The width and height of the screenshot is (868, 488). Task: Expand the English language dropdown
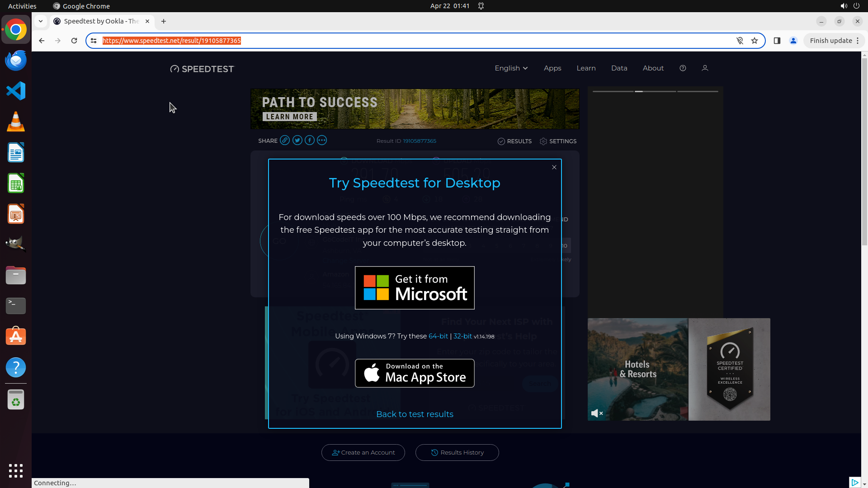(x=511, y=68)
